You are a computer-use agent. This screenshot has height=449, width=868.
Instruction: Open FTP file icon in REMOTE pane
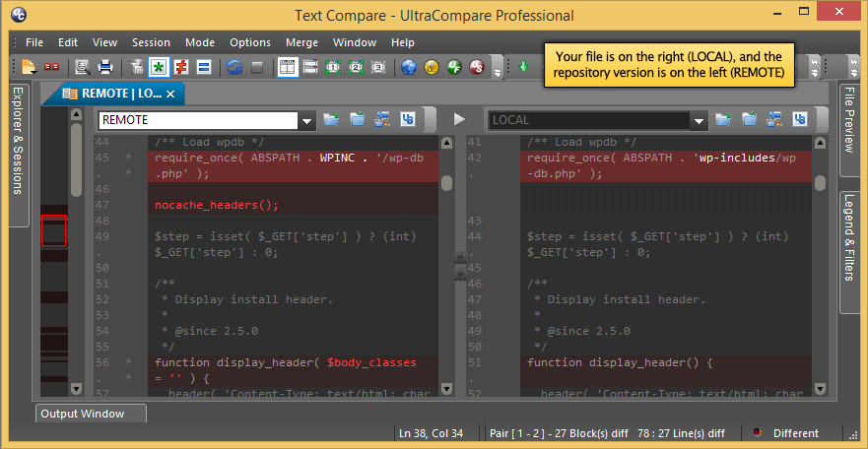382,118
